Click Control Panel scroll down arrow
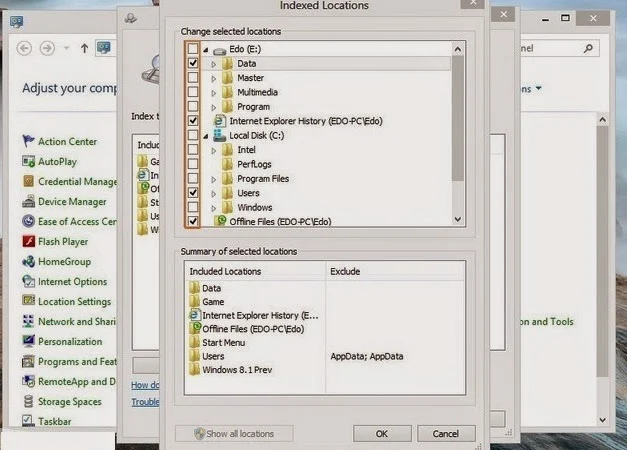 pyautogui.click(x=603, y=420)
